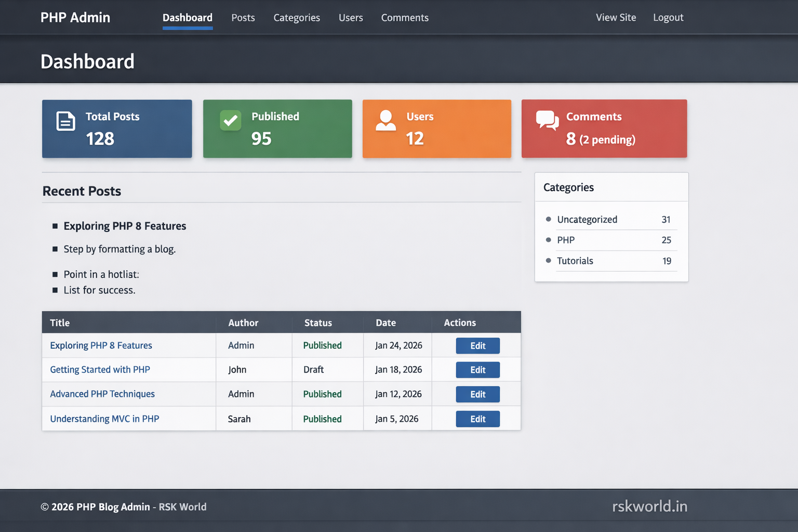Screen dimensions: 798x532
Task: Click the bullet dot beside Uncategorized
Action: tap(549, 219)
